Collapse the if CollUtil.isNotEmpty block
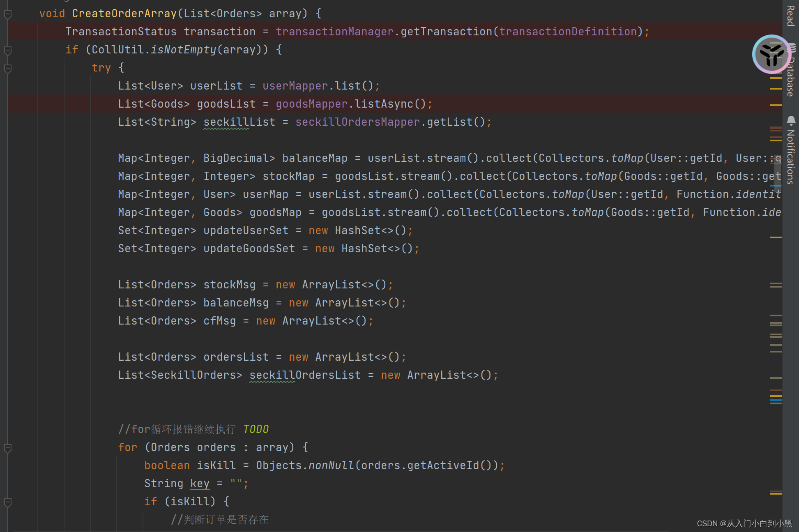Screen dimensions: 799x532 tap(7, 51)
